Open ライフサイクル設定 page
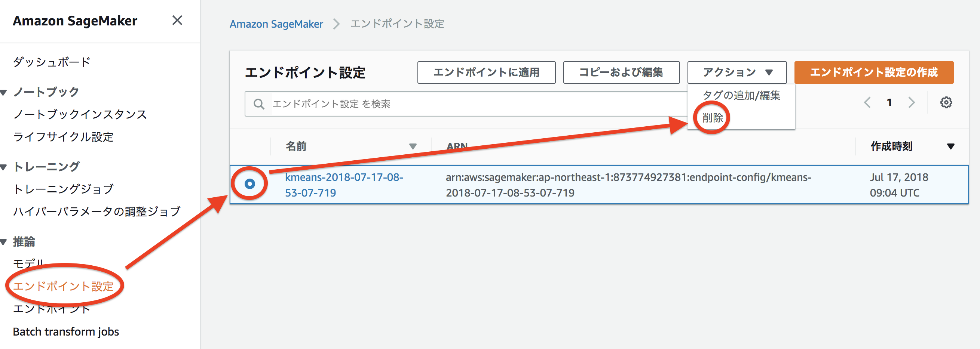This screenshot has height=349, width=980. [x=63, y=137]
